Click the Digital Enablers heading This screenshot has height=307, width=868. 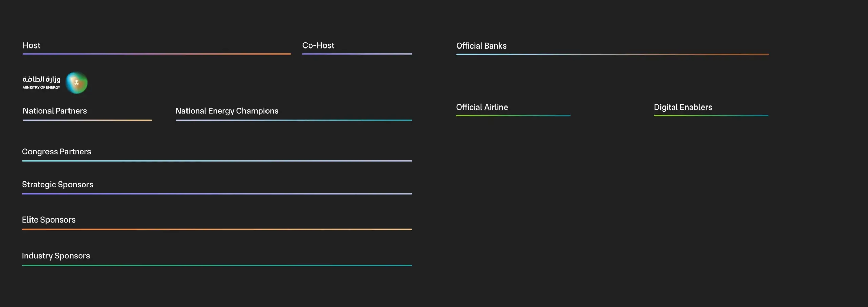pos(683,107)
